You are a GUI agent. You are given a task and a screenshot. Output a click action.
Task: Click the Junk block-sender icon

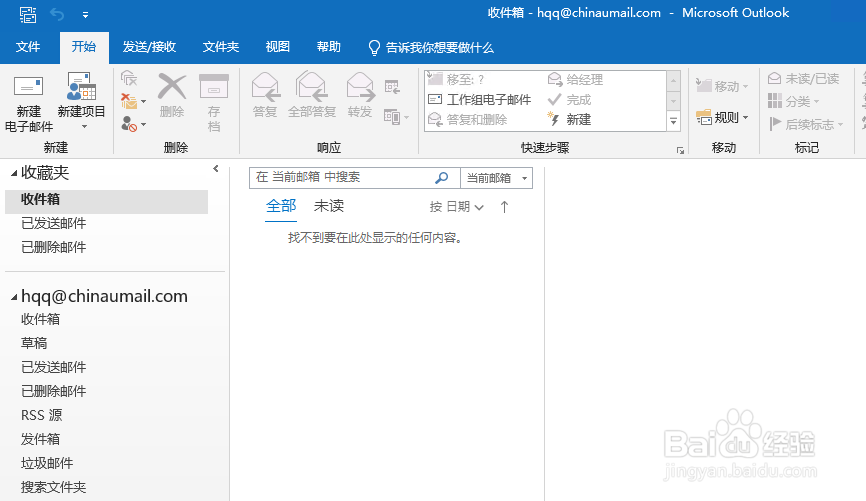point(129,124)
